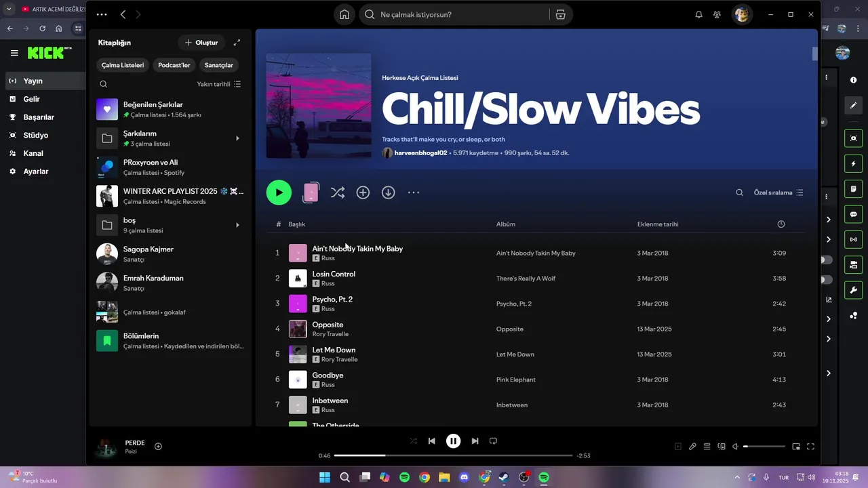Click the Chill/Slow Vibes cover art
The width and height of the screenshot is (868, 488).
click(x=319, y=106)
